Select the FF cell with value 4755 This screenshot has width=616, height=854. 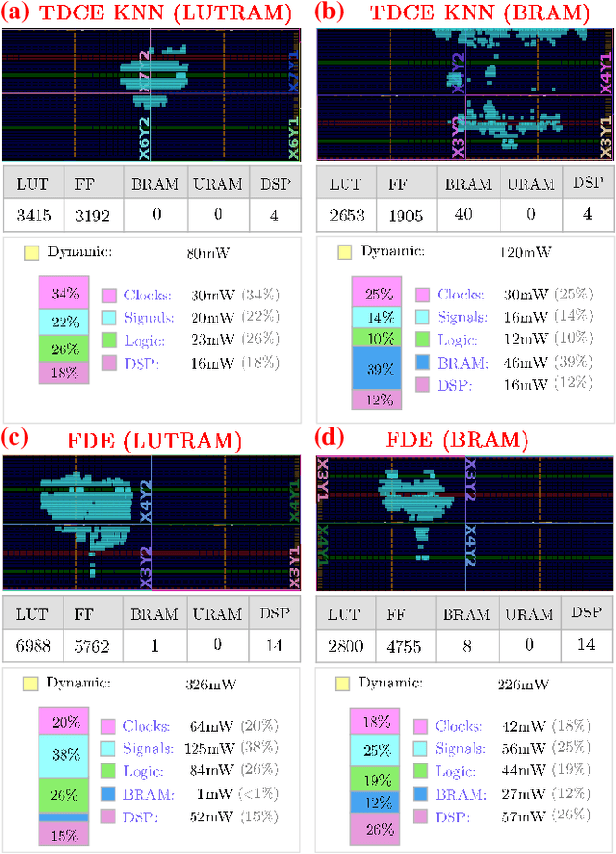(x=406, y=644)
